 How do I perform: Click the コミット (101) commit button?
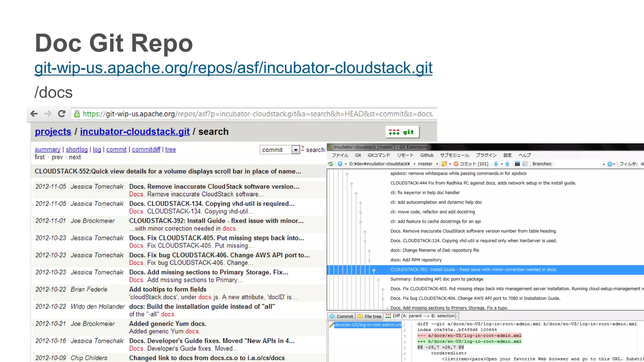pos(471,164)
